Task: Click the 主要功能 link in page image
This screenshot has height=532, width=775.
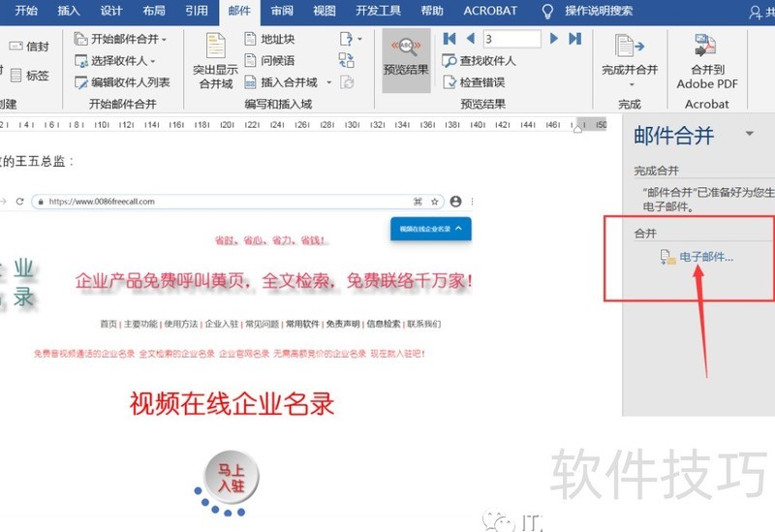Action: pos(140,324)
